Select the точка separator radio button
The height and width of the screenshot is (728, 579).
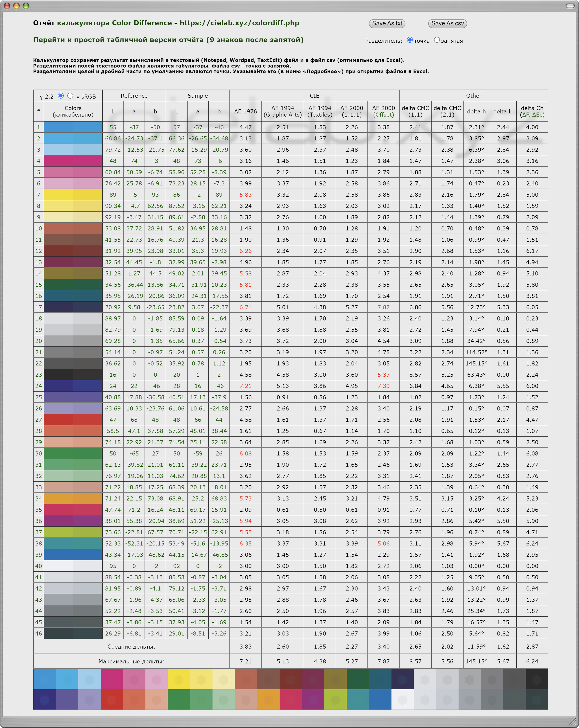[410, 40]
